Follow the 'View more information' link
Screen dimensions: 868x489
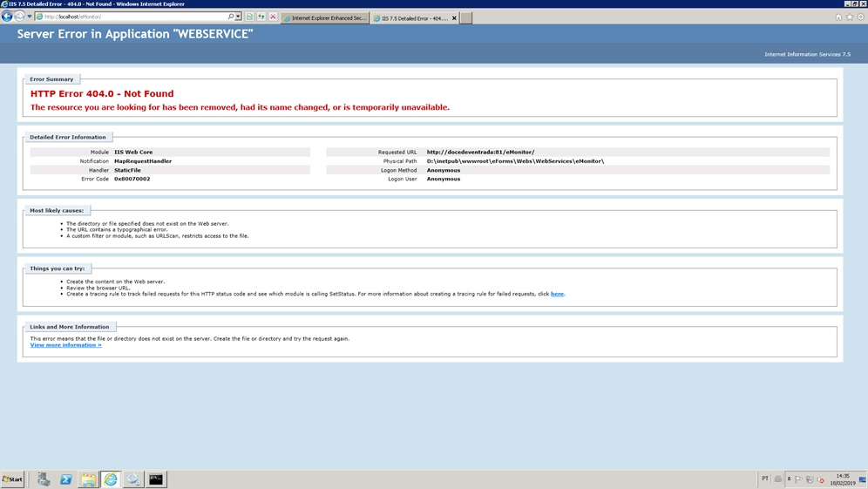65,345
